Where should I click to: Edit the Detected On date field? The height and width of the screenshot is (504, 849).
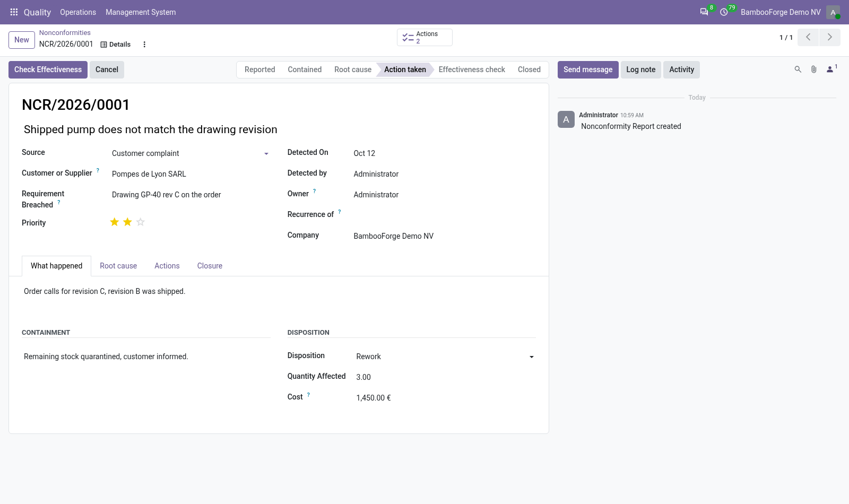click(445, 153)
